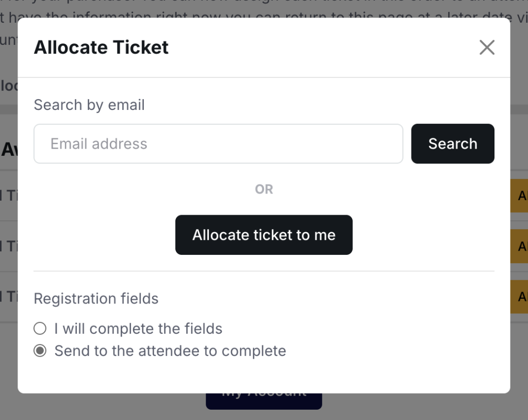Select "Send to the attendee to complete" radio circle
This screenshot has height=420, width=528.
tap(40, 351)
